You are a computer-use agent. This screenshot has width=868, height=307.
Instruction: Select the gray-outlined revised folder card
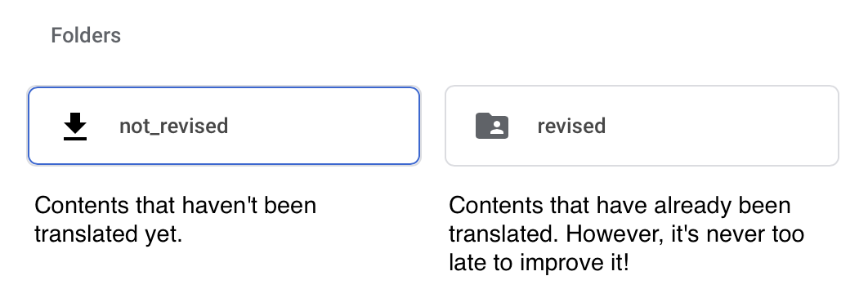[642, 126]
